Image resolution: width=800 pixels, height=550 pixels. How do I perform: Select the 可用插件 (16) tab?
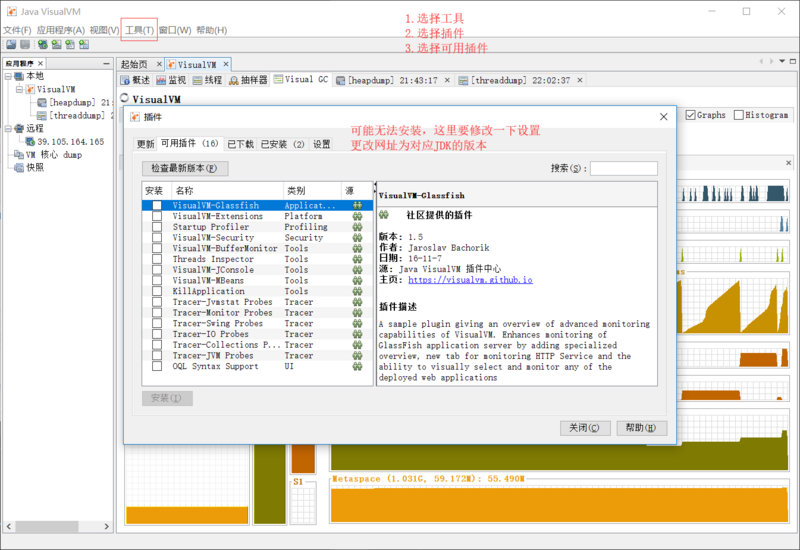(190, 143)
